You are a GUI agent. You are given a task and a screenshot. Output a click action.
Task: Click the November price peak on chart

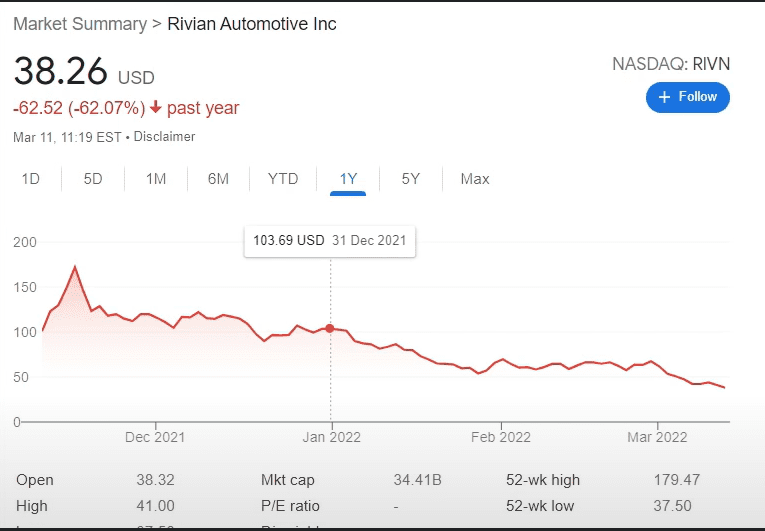point(75,267)
